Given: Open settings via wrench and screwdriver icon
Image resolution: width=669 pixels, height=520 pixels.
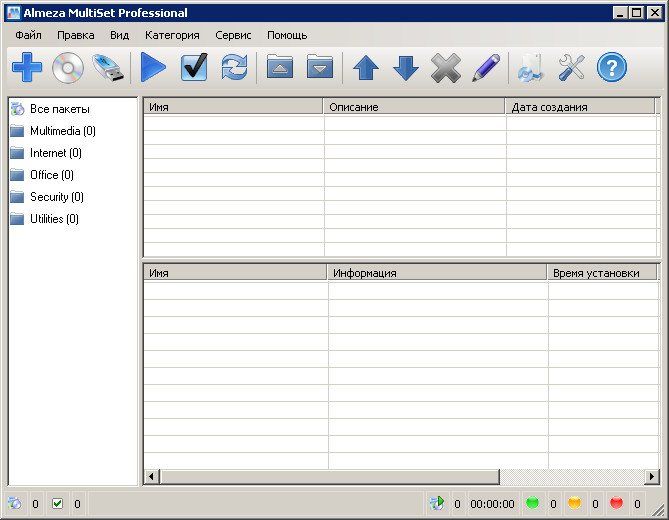Looking at the screenshot, I should point(571,68).
